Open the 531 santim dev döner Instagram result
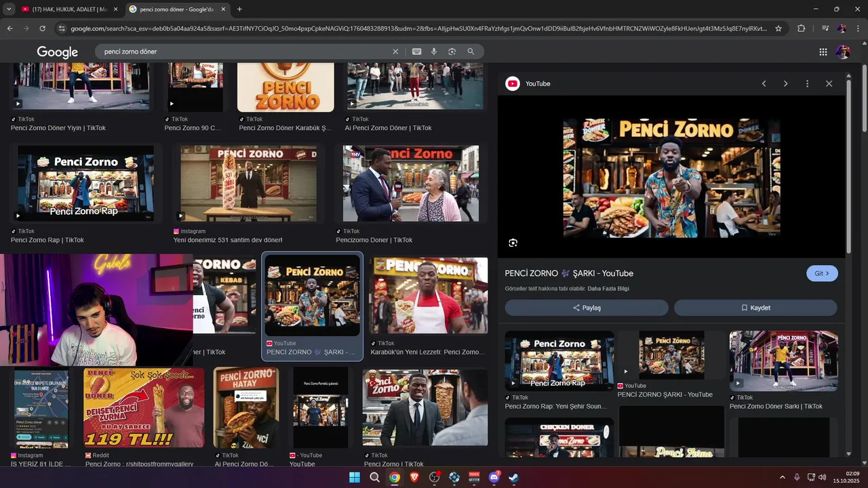Screen dimensions: 868x488 (248, 183)
